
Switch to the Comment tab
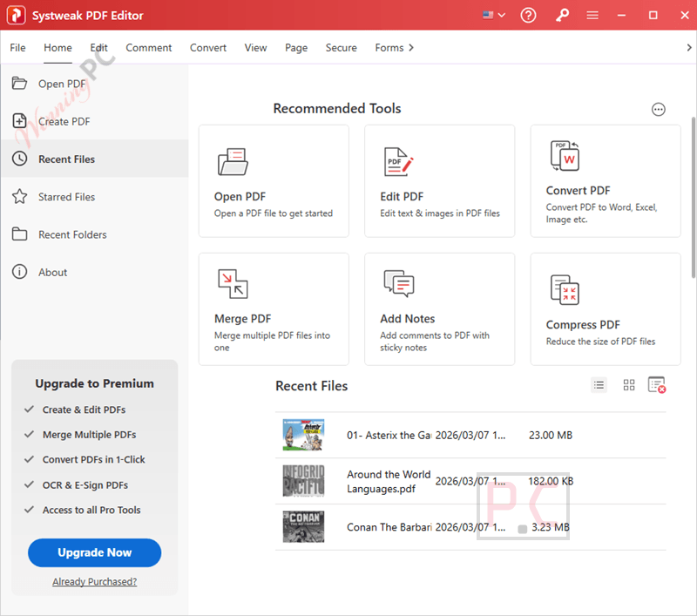[148, 48]
